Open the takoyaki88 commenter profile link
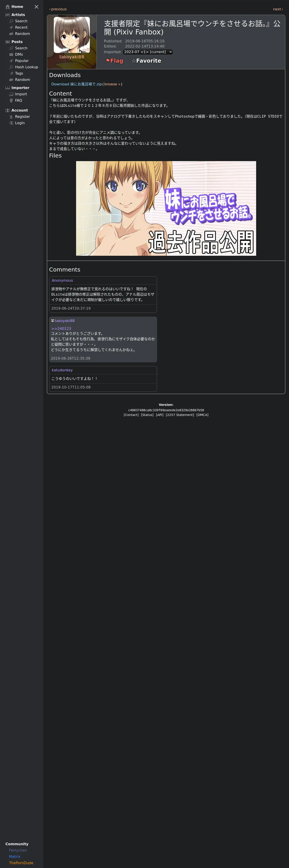Viewport: 289px width, 868px height. 65,321
